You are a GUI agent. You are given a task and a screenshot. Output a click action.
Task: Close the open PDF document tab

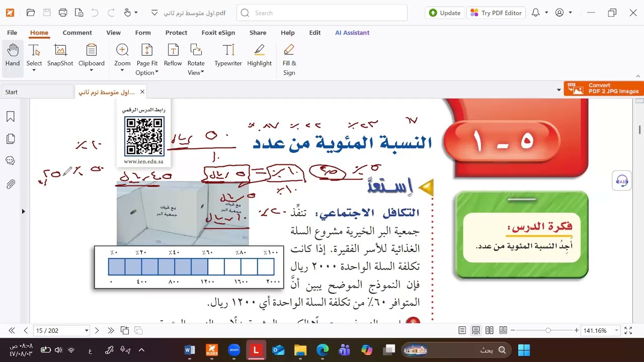click(x=142, y=92)
